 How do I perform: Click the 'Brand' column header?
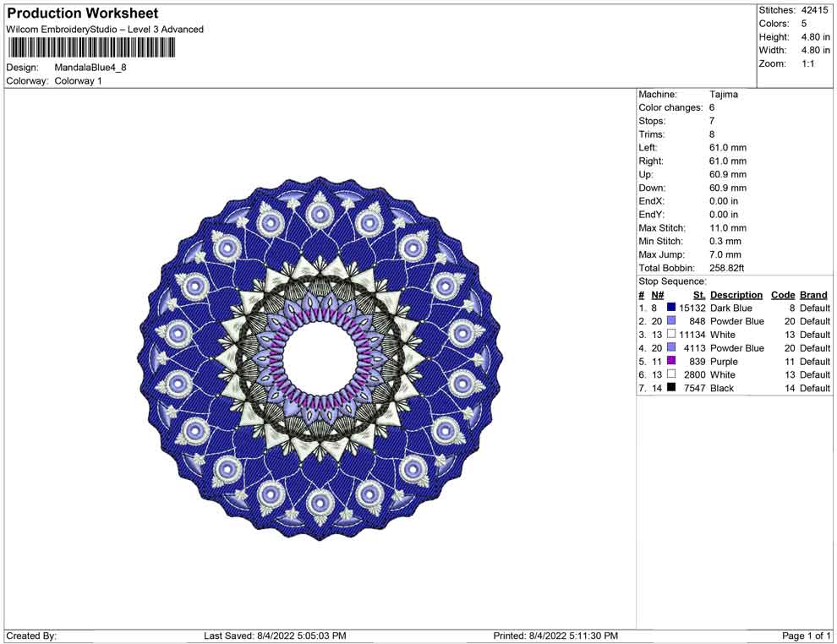tap(813, 294)
